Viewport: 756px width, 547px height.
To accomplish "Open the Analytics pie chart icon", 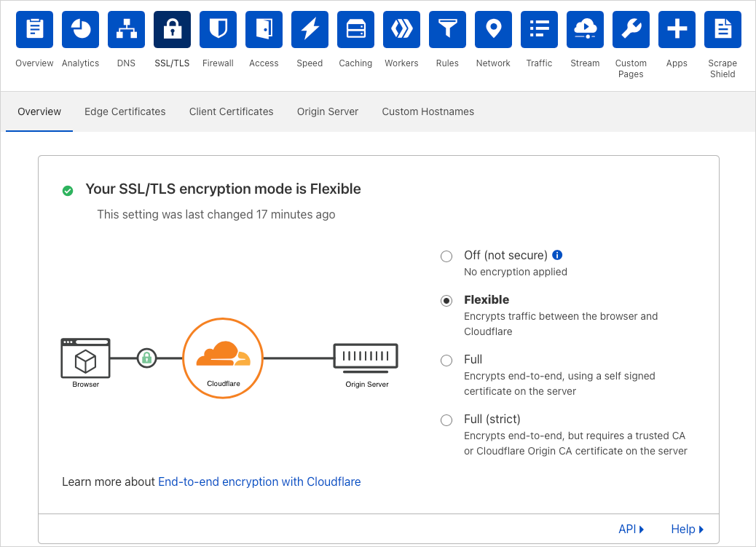I will click(x=80, y=29).
